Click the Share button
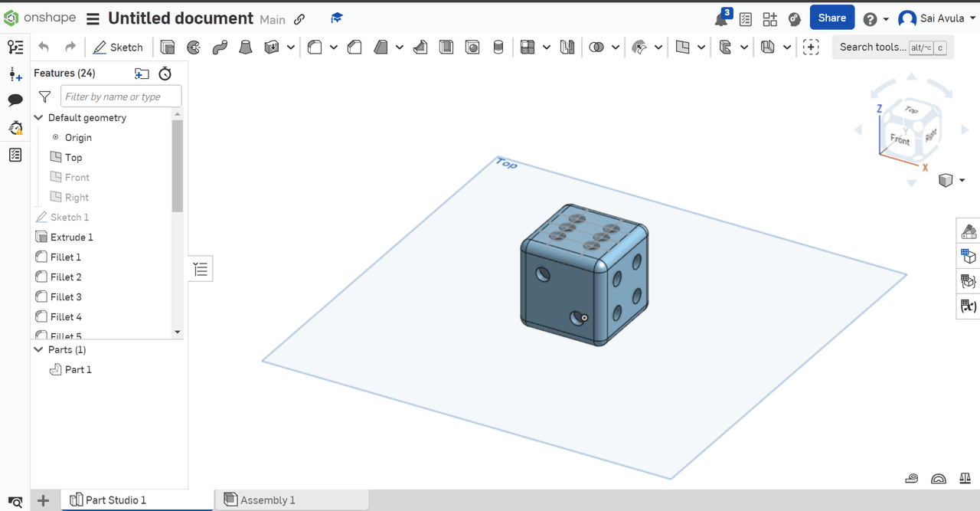Image resolution: width=980 pixels, height=511 pixels. tap(832, 18)
